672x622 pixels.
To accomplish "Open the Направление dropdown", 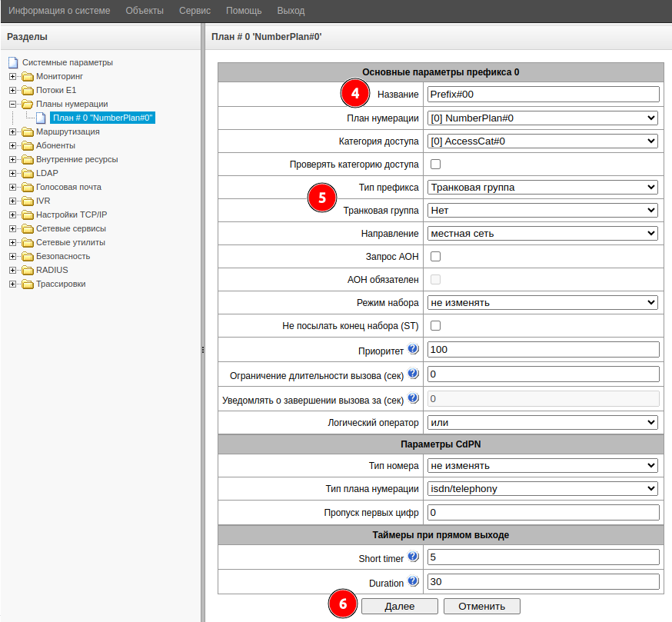I will tap(543, 233).
